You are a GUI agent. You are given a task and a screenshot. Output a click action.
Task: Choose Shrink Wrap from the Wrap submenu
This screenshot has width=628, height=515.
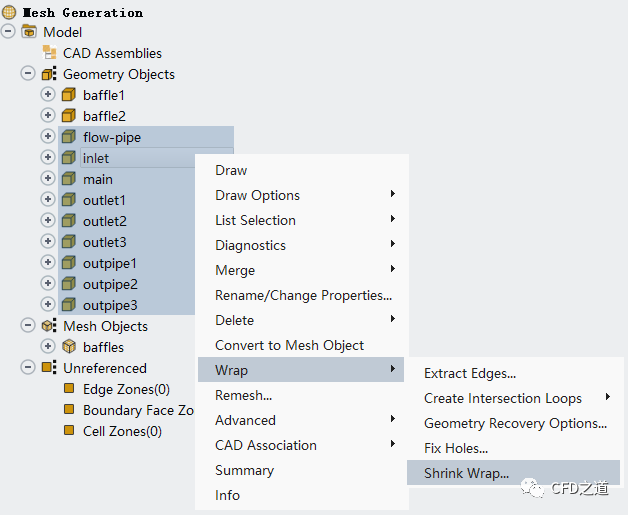click(466, 473)
